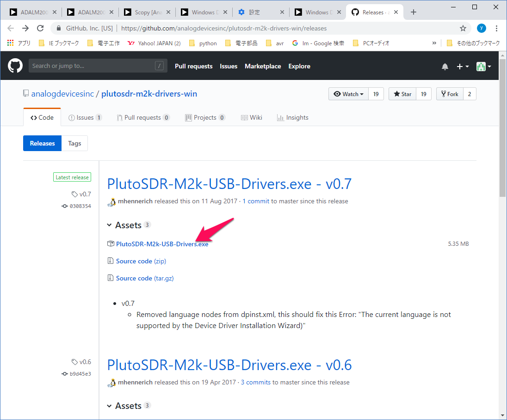The width and height of the screenshot is (507, 420).
Task: Click the Chrome profile avatar
Action: point(482,28)
